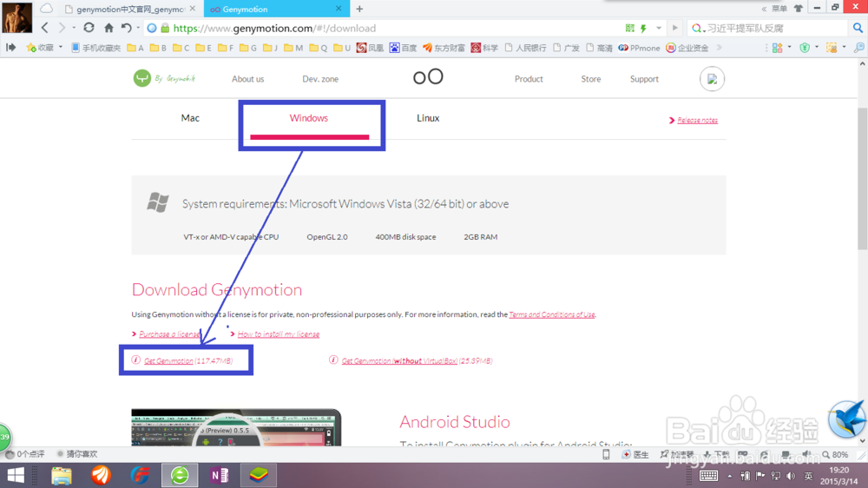Open the 手机收藏夹 bookmark folder

[x=95, y=48]
